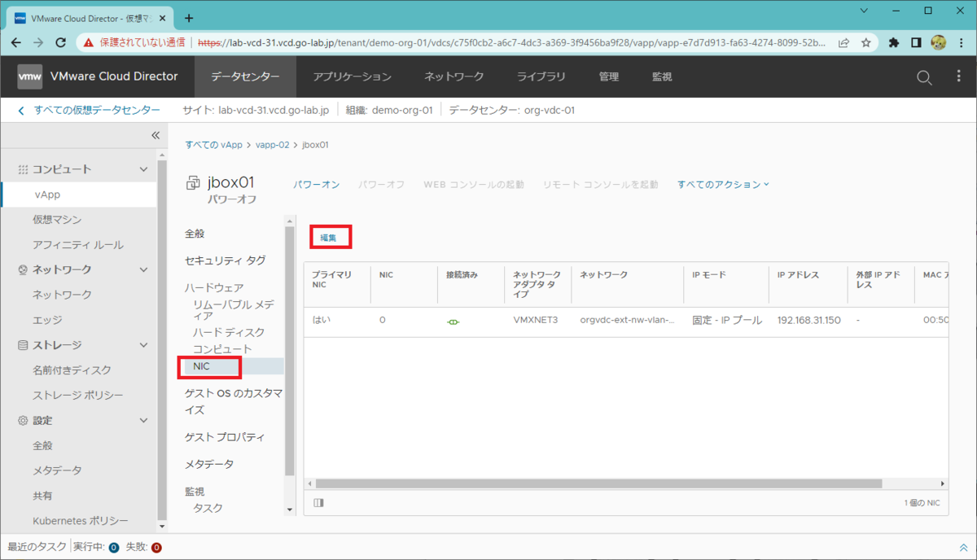Open the セキュリティ タグ section
The width and height of the screenshot is (977, 560).
(225, 260)
